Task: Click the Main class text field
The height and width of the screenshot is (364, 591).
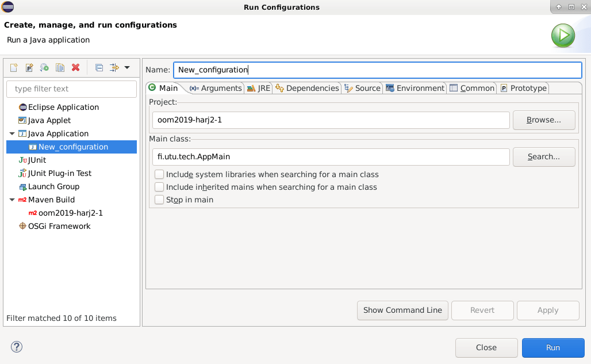Action: (x=331, y=157)
